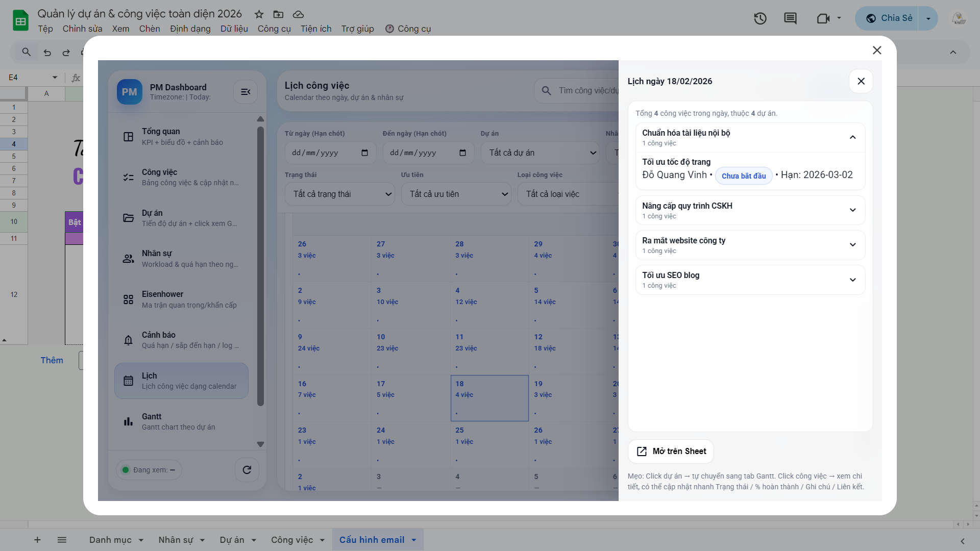
Task: Open Tất cả ưu tiên dropdown
Action: coord(456,194)
